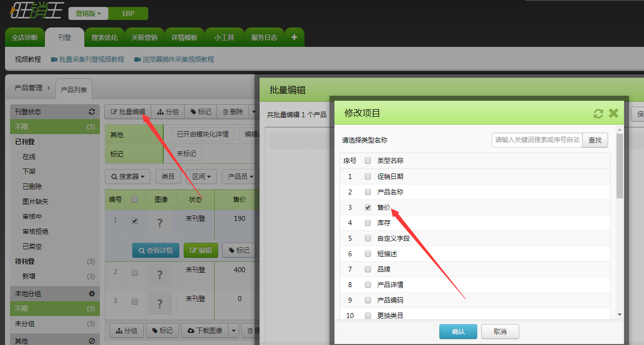The height and width of the screenshot is (345, 644).
Task: Click product 1 image placeholder thumbnail
Action: click(160, 223)
